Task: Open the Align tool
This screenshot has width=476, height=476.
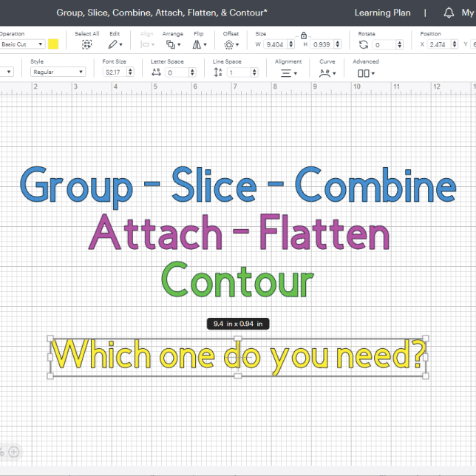Action: point(147,44)
